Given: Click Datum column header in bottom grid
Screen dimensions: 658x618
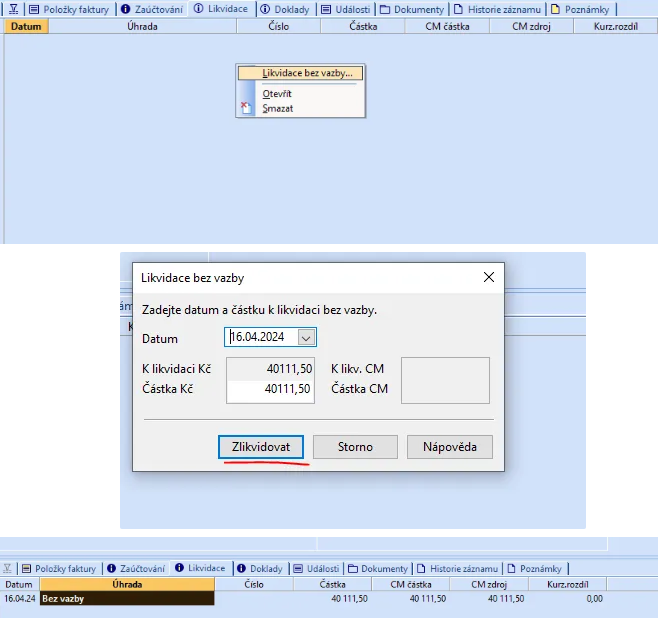Looking at the screenshot, I should (19, 584).
